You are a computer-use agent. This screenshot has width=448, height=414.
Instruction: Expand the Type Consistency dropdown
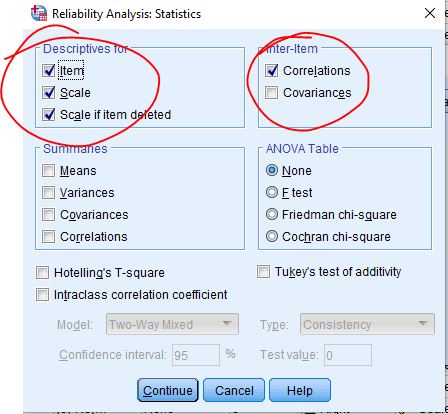(367, 324)
